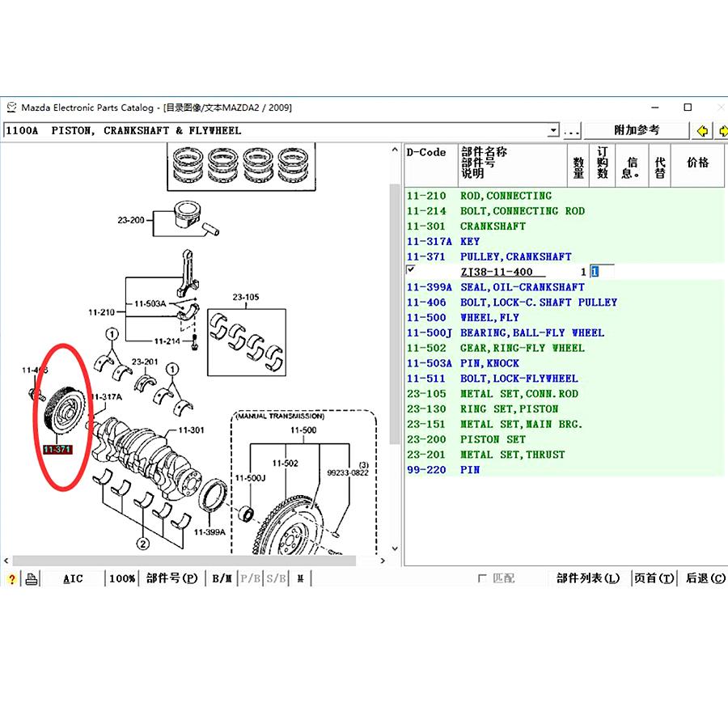The width and height of the screenshot is (728, 728).
Task: Select 11-301 CRANKSHAFT row
Action: 565,226
